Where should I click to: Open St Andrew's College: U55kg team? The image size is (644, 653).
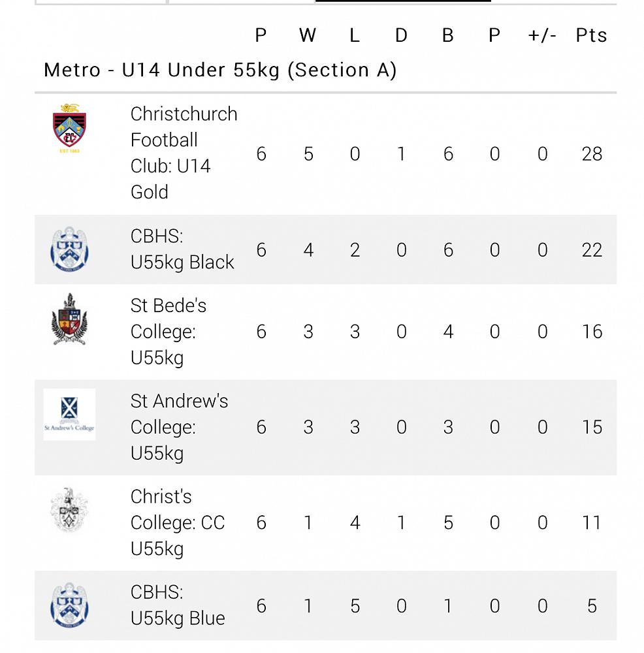click(x=178, y=427)
